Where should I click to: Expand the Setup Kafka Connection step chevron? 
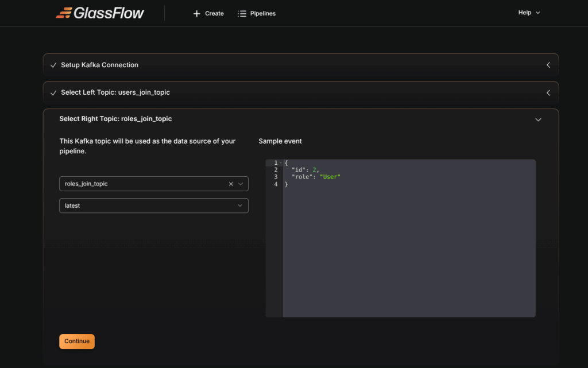pos(548,65)
